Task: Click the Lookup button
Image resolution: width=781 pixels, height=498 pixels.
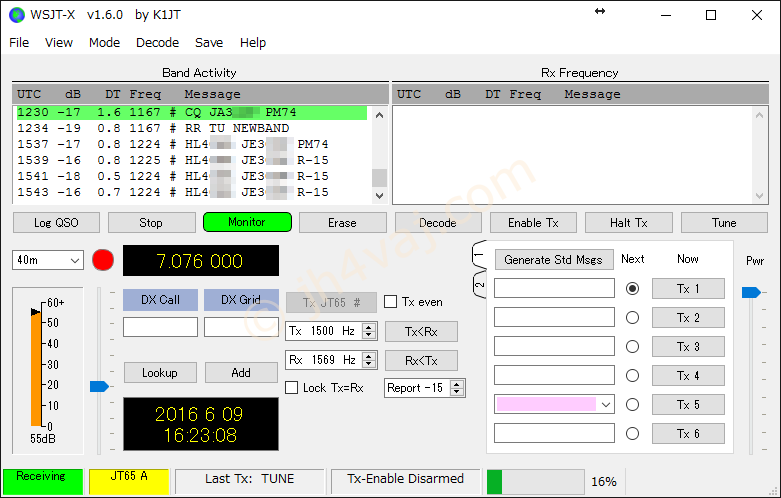Action: [x=160, y=373]
